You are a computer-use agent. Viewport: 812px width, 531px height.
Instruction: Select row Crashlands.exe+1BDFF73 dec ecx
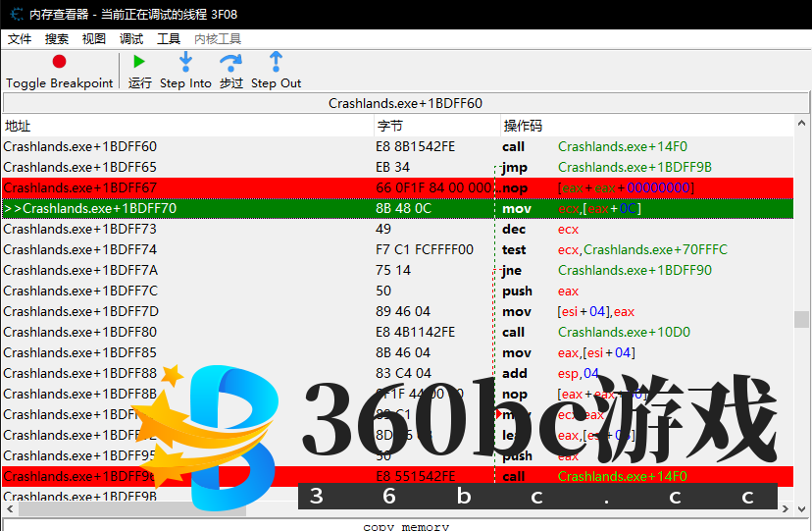(x=398, y=229)
